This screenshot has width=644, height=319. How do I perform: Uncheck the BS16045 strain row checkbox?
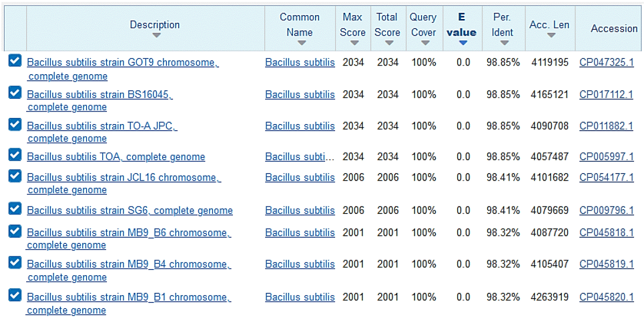point(15,92)
